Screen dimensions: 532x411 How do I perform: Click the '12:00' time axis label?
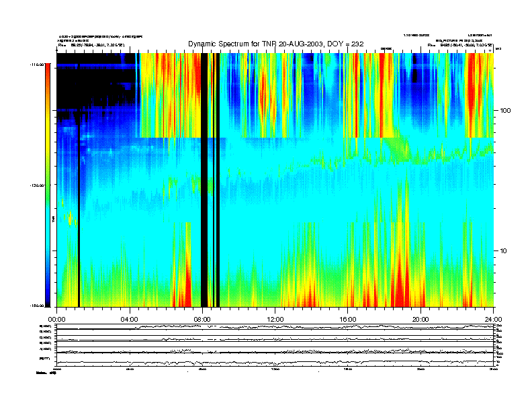point(275,320)
